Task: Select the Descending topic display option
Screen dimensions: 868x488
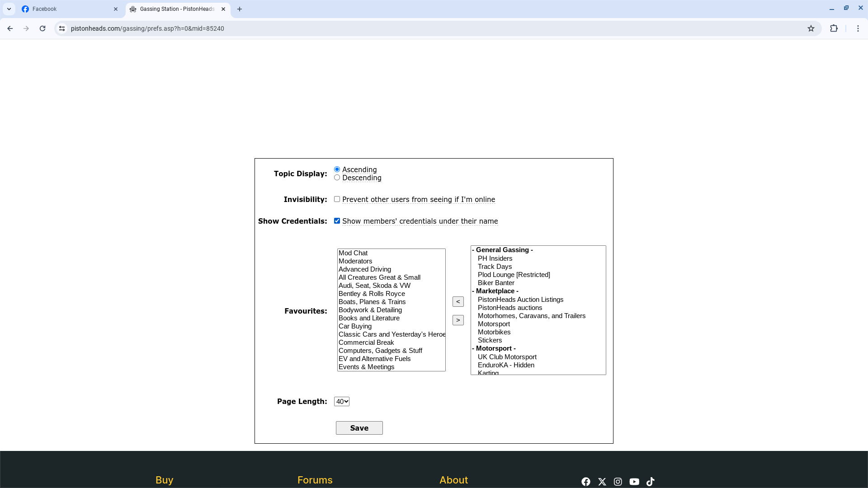Action: point(337,178)
